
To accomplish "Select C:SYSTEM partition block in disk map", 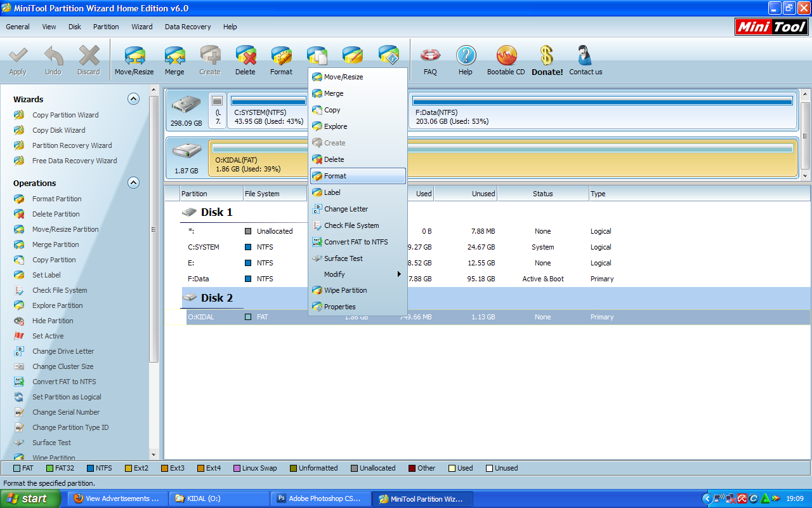I will coord(269,110).
